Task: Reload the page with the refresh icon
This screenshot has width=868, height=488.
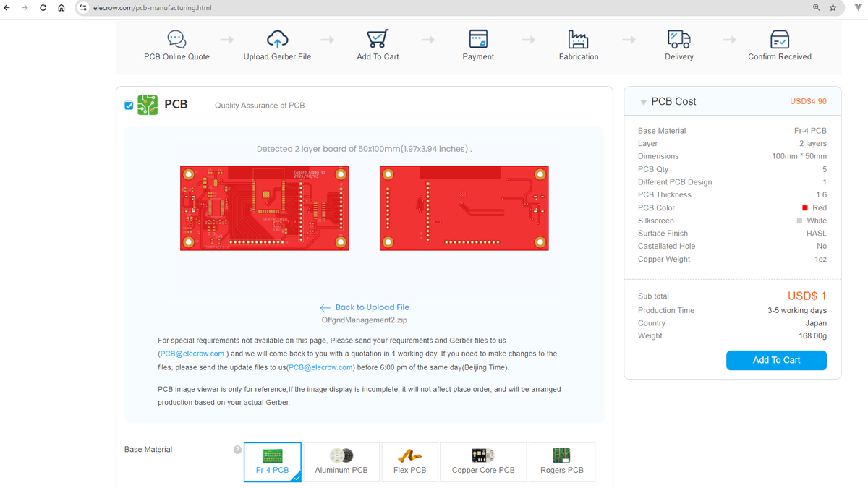Action: click(x=43, y=8)
